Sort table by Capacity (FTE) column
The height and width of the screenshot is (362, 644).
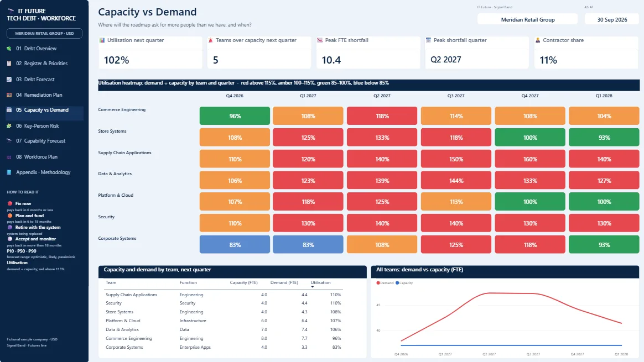(x=243, y=283)
